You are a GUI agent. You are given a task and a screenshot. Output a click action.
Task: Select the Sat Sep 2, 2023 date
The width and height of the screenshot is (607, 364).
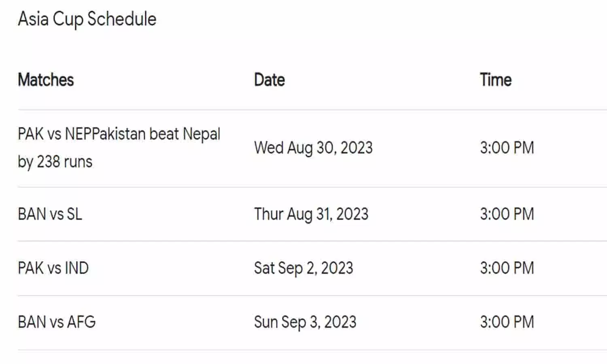click(x=303, y=268)
